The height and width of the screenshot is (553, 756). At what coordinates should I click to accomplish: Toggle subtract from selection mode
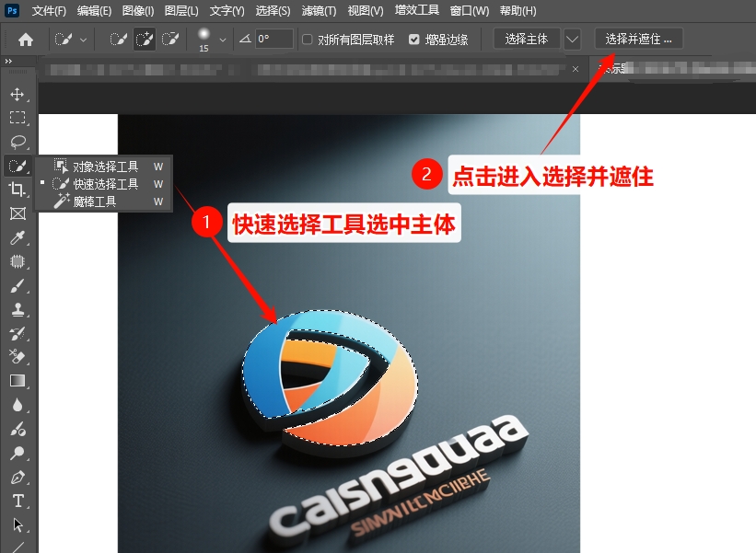pyautogui.click(x=169, y=40)
